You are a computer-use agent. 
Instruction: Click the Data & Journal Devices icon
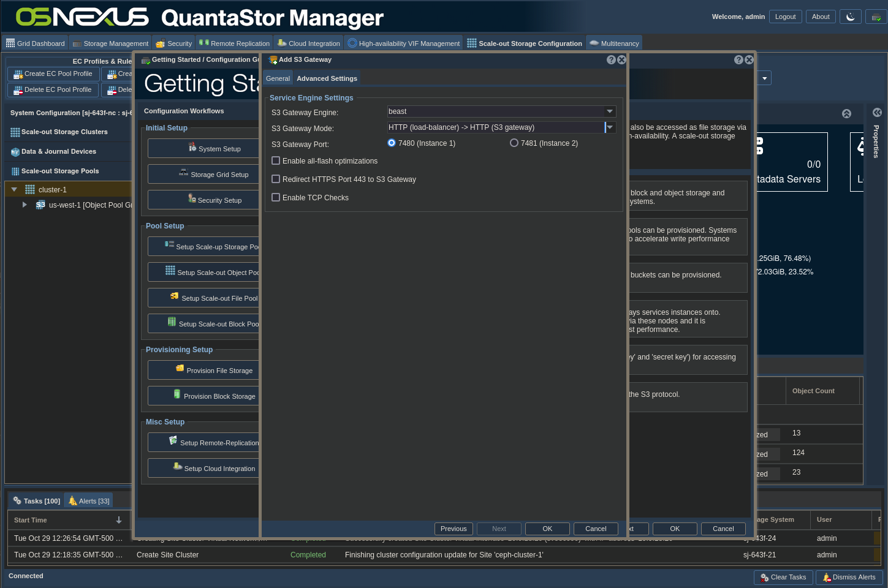coord(15,152)
